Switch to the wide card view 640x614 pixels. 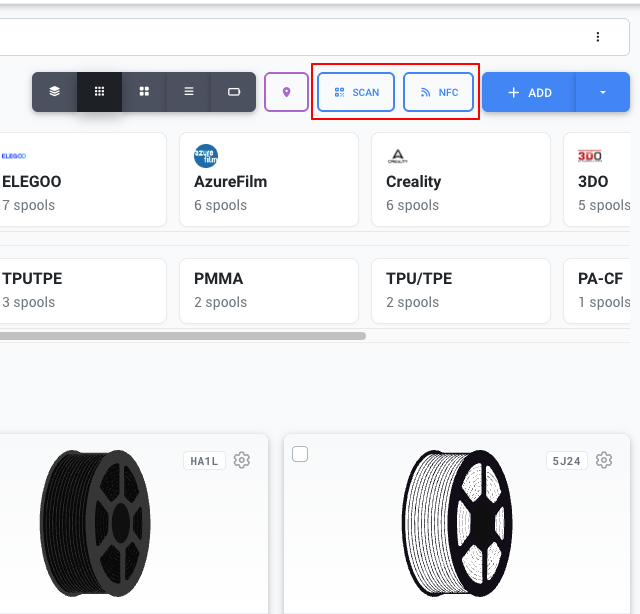coord(233,92)
